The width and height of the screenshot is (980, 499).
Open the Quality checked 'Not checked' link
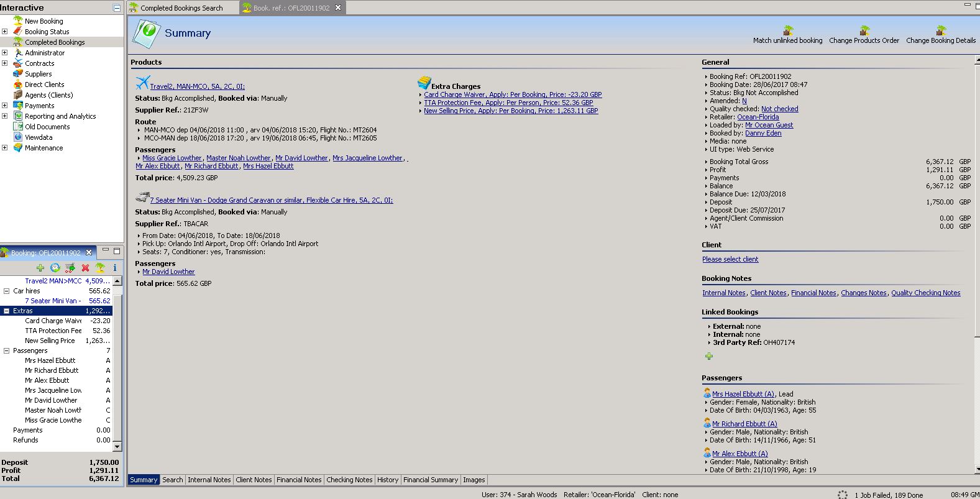pyautogui.click(x=779, y=109)
